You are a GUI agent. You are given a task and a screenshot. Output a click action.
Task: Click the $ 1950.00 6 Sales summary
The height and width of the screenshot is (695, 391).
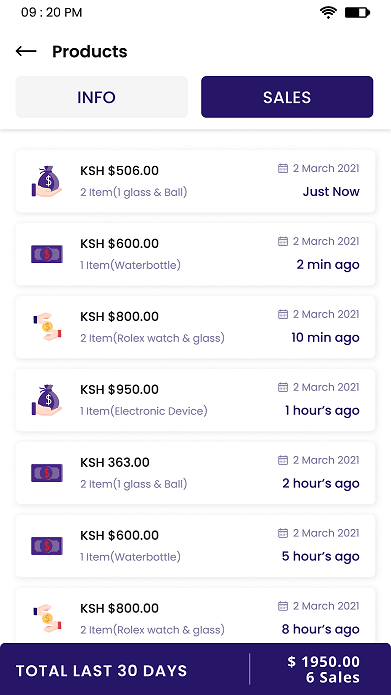[324, 669]
